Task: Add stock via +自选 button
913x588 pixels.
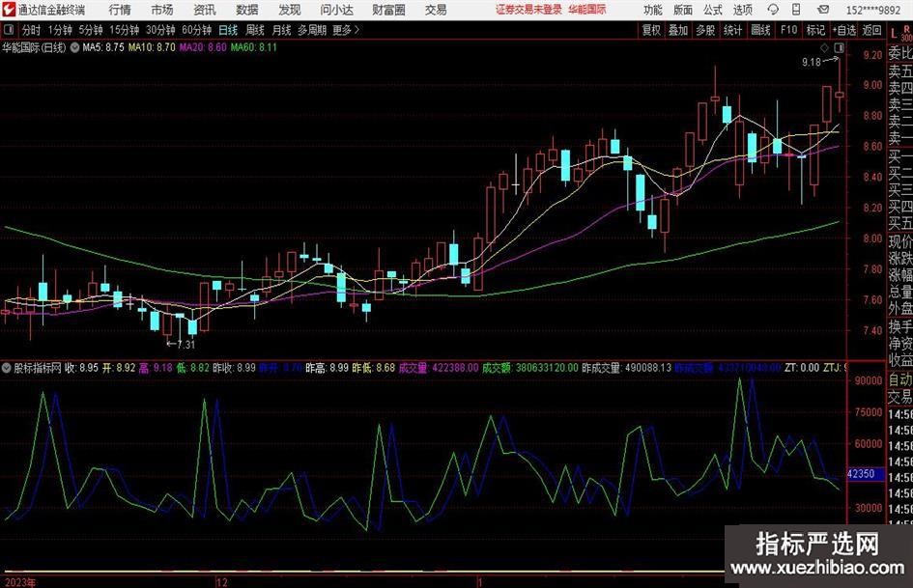Action: [x=844, y=30]
